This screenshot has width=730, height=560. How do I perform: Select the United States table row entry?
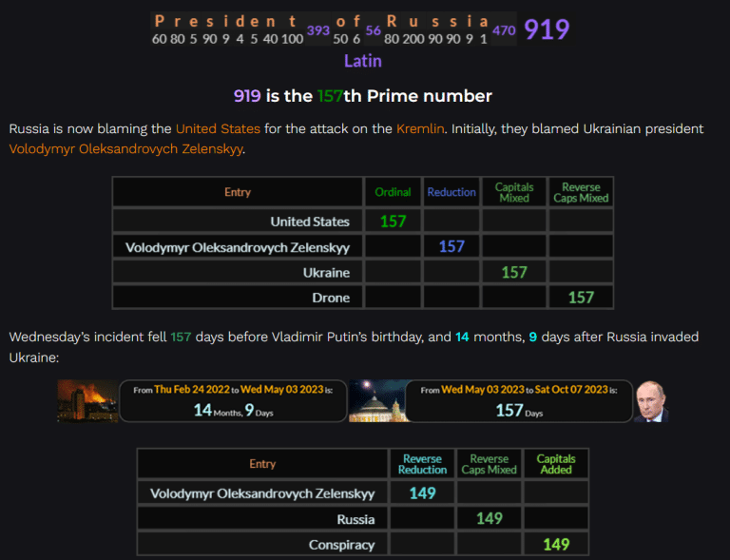[x=310, y=222]
